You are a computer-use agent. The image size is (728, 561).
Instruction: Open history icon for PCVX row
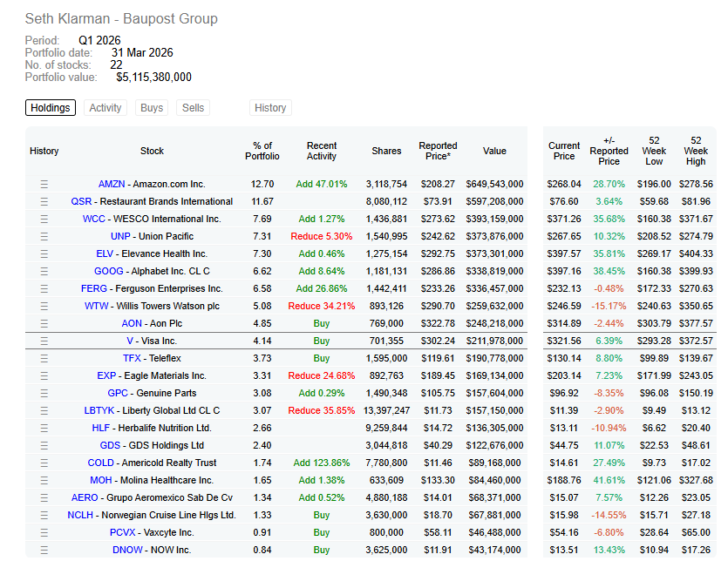click(x=44, y=532)
